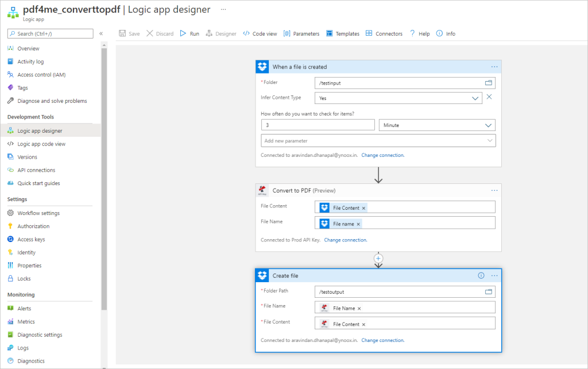Remove the File Content token in Convert to PDF

363,208
